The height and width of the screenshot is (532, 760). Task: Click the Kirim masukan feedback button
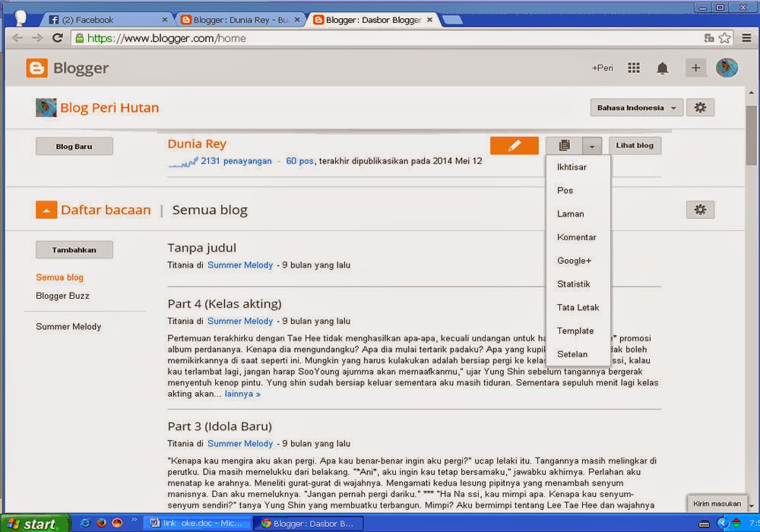coord(717,504)
